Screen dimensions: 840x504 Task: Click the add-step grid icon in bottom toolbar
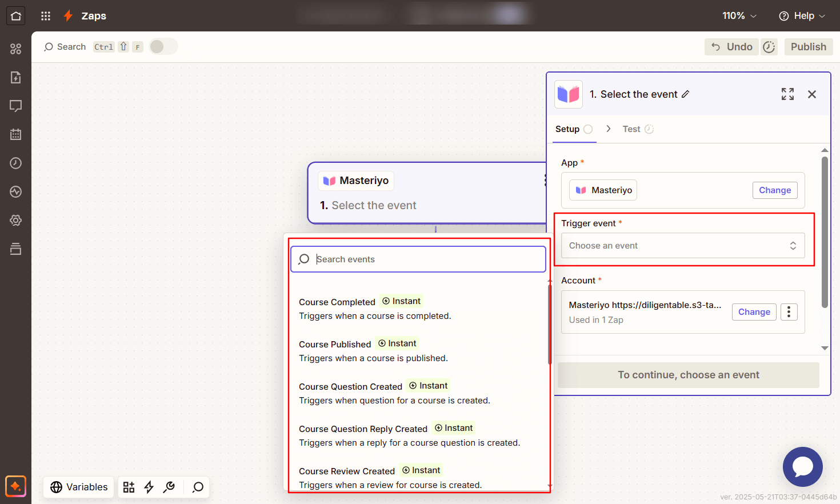tap(129, 487)
